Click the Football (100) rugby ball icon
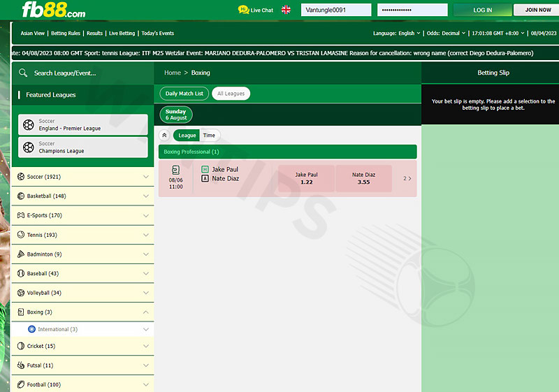 (21, 384)
